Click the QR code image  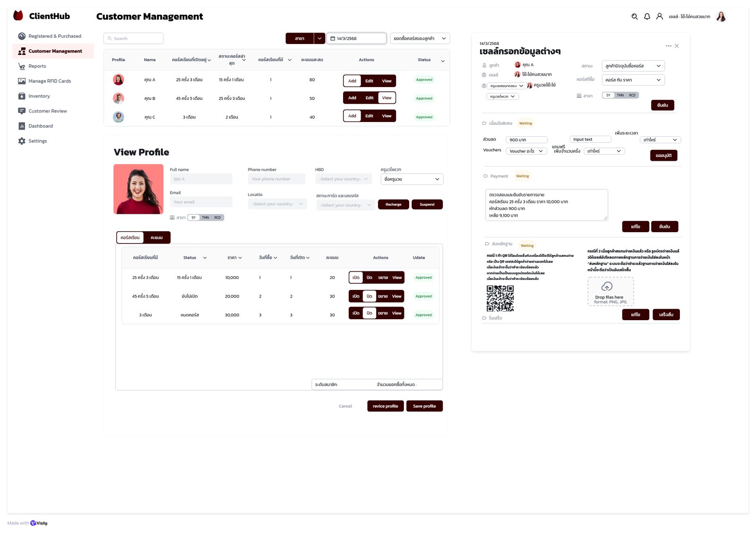click(500, 298)
